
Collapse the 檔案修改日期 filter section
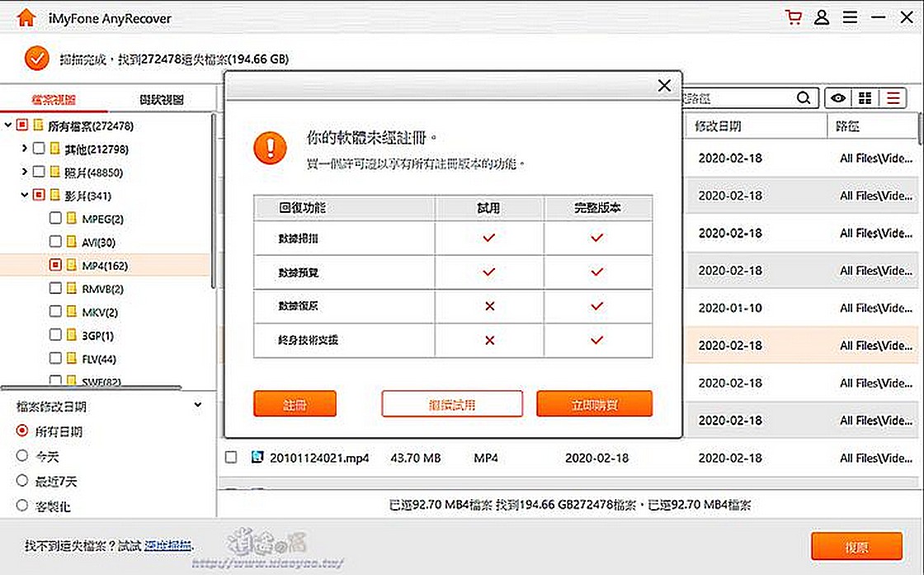(x=198, y=405)
